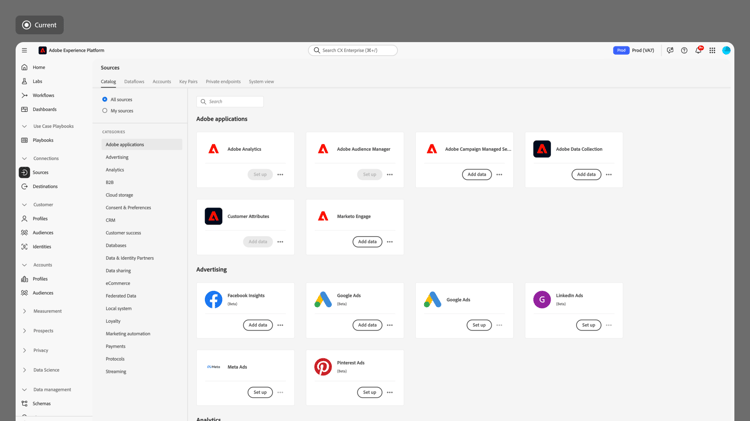
Task: Select the Sources sidebar icon
Action: tap(24, 172)
